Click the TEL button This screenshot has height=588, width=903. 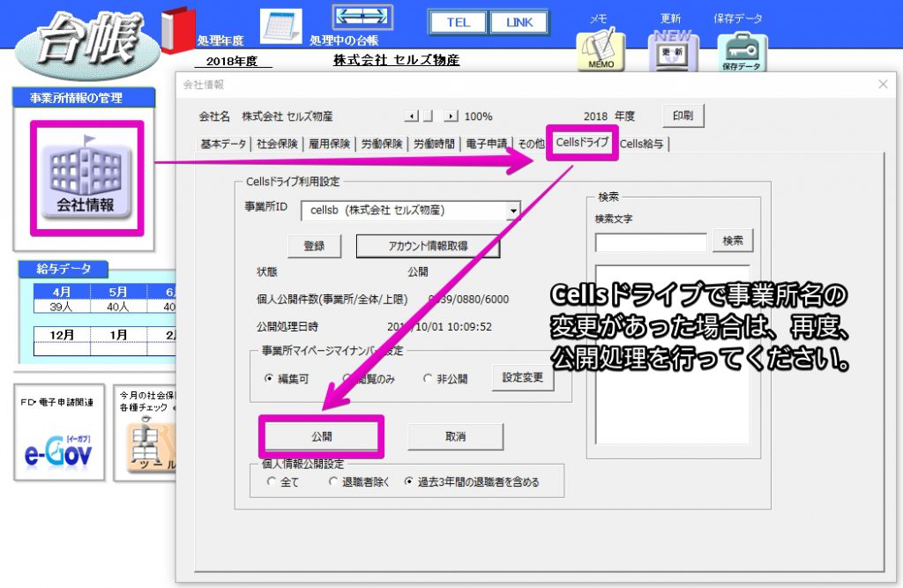(459, 22)
